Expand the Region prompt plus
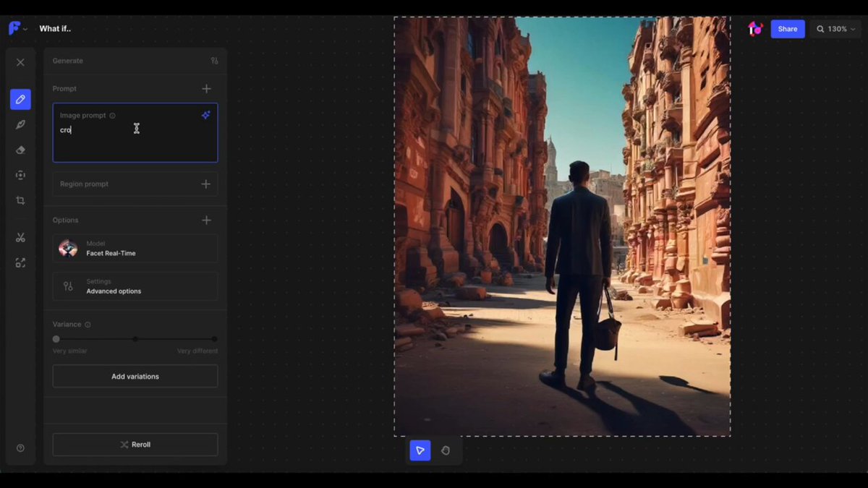 pyautogui.click(x=206, y=184)
